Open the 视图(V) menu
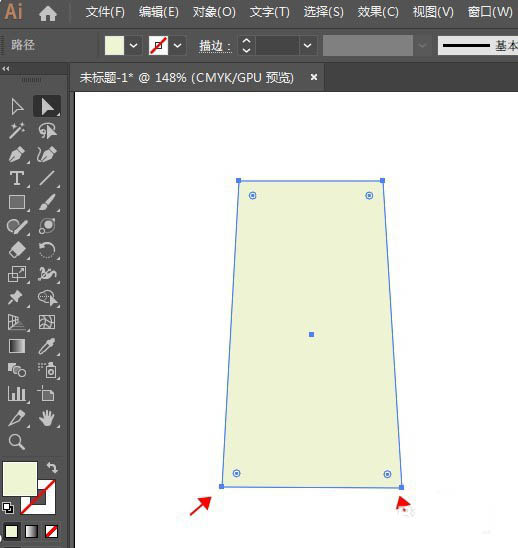Image resolution: width=518 pixels, height=548 pixels. [x=433, y=13]
